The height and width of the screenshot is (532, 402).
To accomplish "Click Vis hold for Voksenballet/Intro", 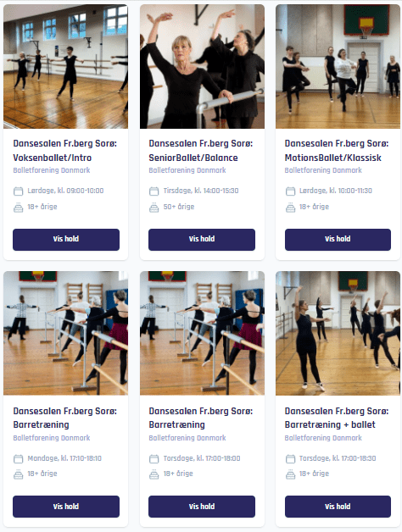I will tap(66, 240).
